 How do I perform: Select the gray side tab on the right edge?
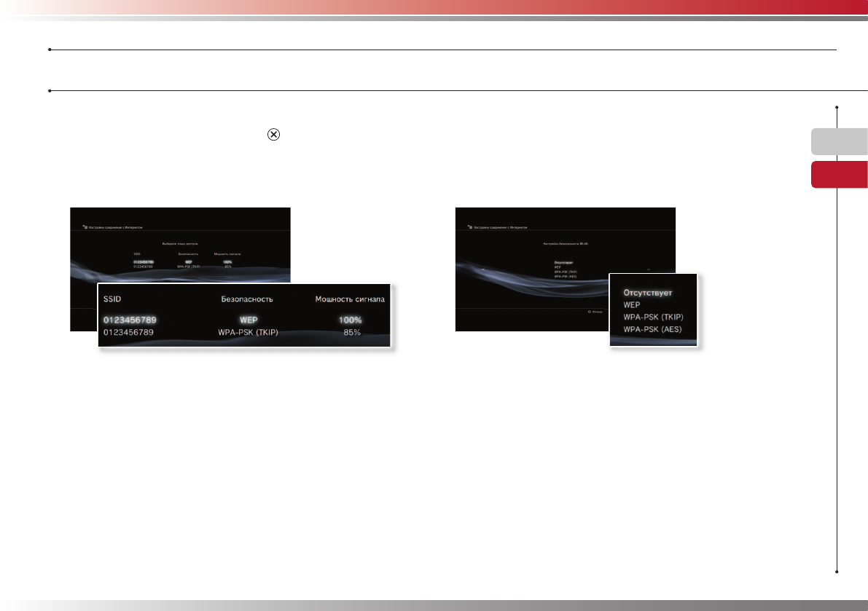click(x=840, y=141)
